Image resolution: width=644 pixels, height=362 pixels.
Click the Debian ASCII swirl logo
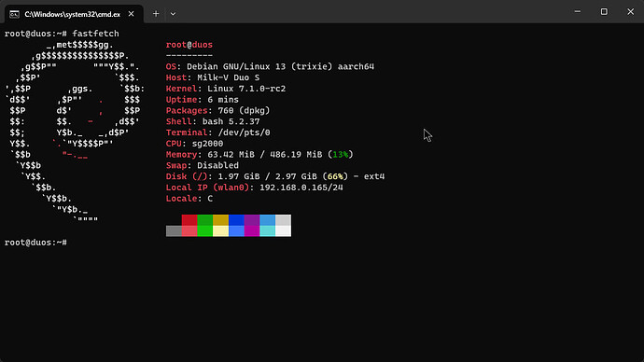(75, 132)
